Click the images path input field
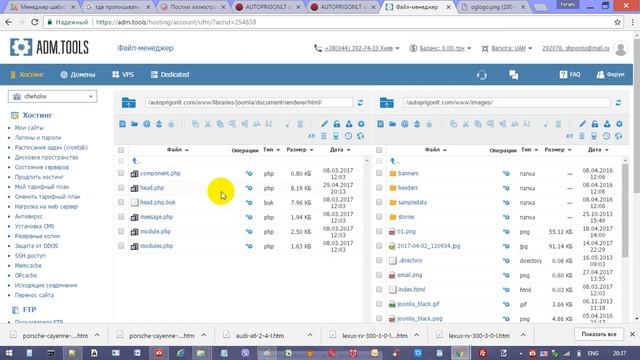Screen dimensions: 640x360 click(x=507, y=102)
